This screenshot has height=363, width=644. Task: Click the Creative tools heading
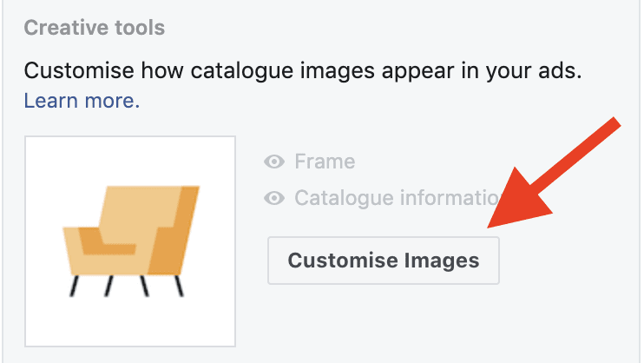[95, 28]
